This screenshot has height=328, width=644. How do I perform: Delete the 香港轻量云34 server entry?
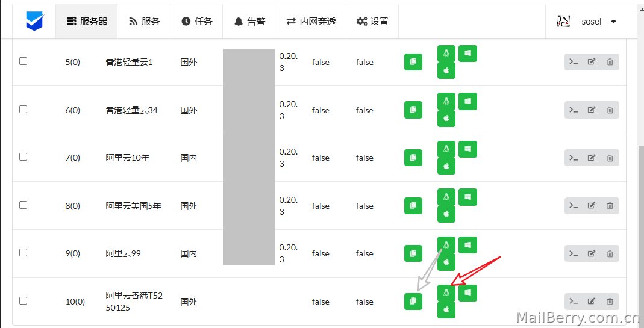[610, 110]
